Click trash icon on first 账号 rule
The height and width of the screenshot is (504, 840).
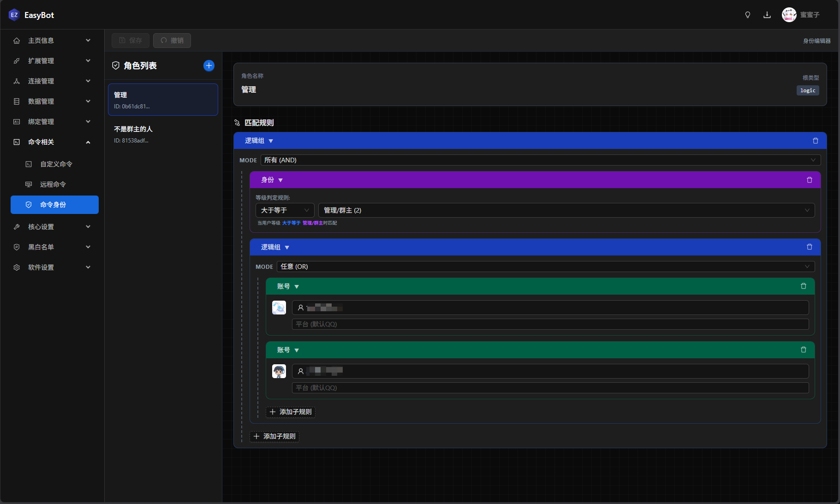[x=803, y=286]
